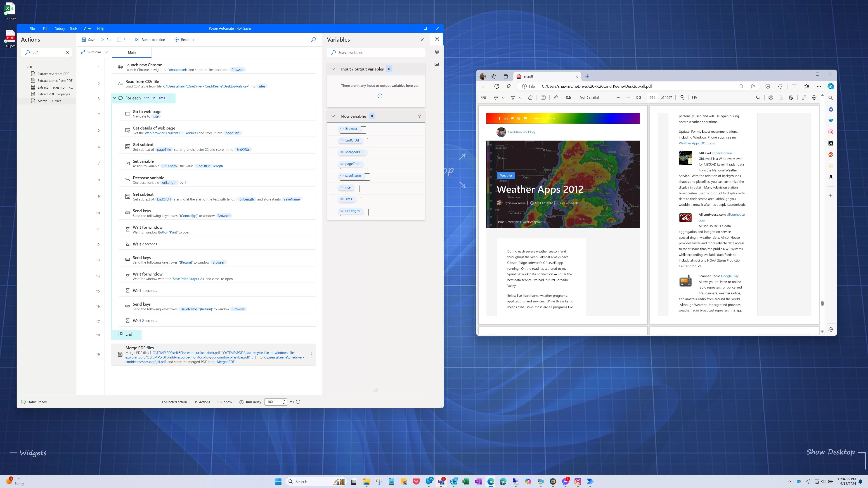This screenshot has width=868, height=488.
Task: Click the PDF print icon in Edge
Action: tap(771, 98)
